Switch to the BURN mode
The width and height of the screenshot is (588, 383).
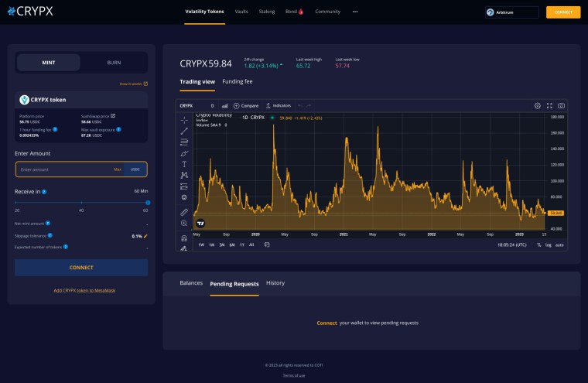click(114, 62)
